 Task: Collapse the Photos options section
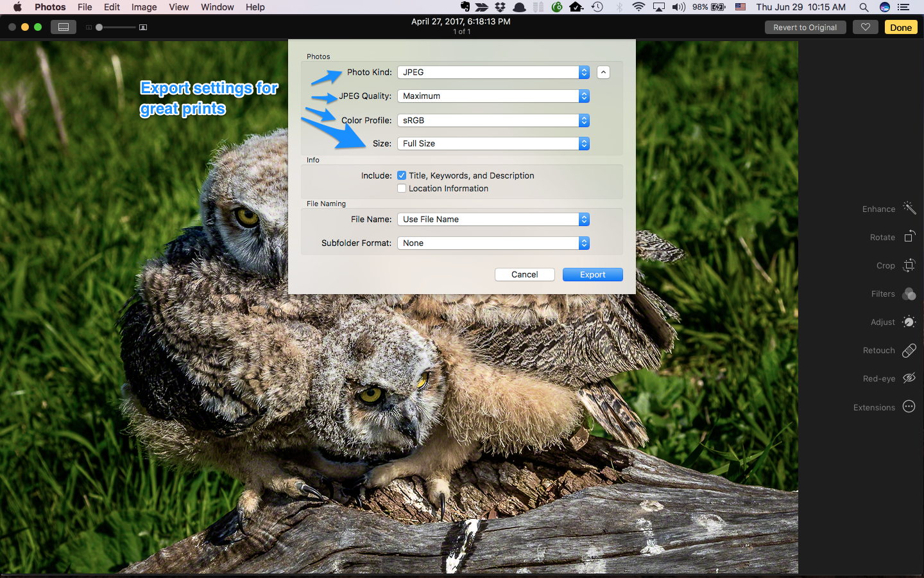click(x=603, y=72)
